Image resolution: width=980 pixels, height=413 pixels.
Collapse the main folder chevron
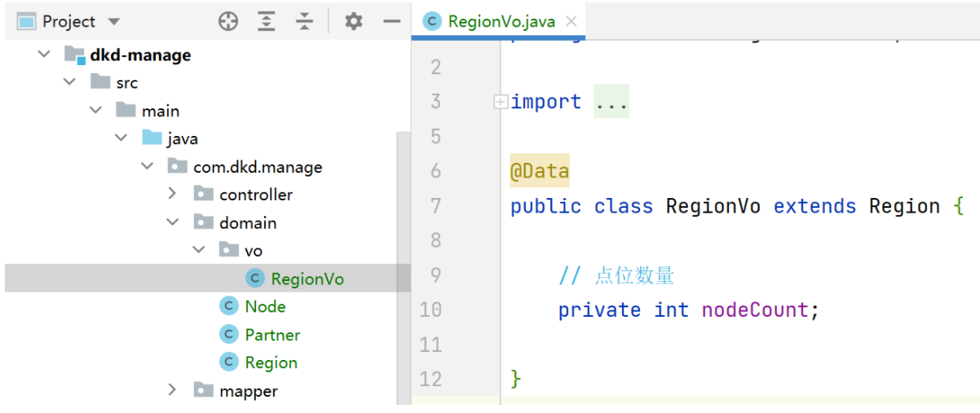[x=95, y=110]
